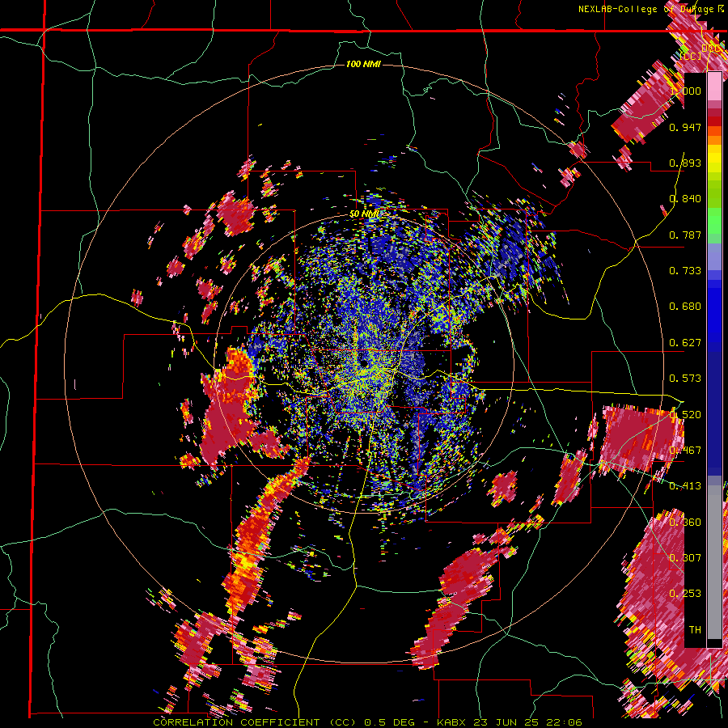Screen dimensions: 728x728
Task: Click the 0.253 legend value
Action: click(x=685, y=594)
